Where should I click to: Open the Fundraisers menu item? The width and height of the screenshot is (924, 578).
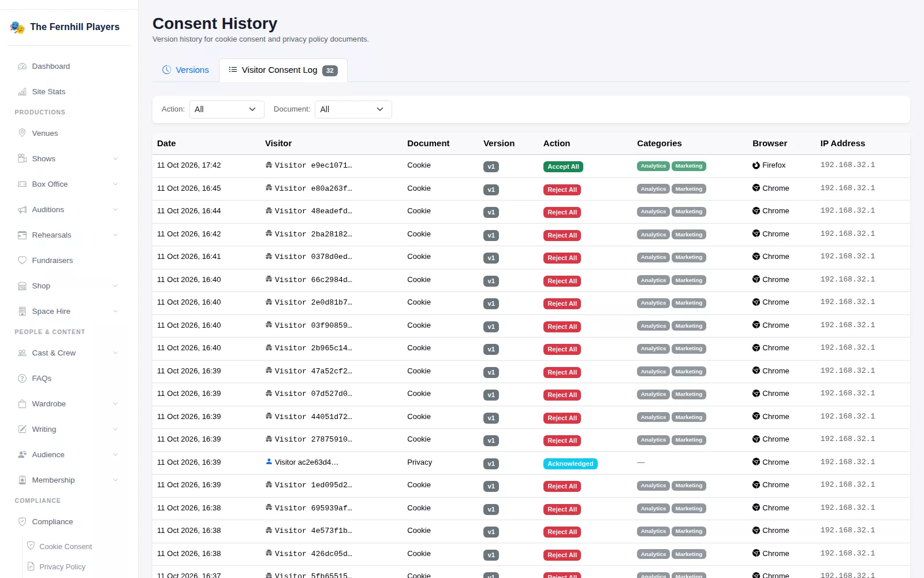[x=69, y=260]
